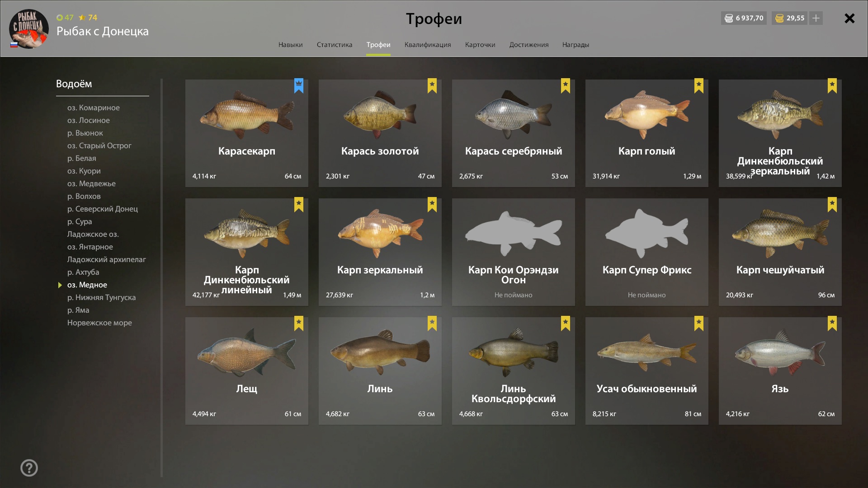Switch to the Статистика tab

click(x=335, y=45)
